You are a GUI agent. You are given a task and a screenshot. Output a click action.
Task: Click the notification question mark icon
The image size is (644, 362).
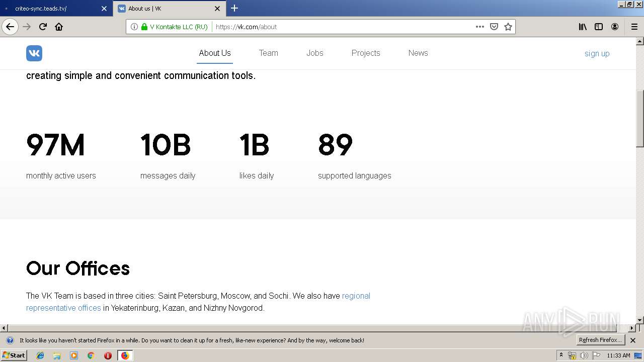point(10,340)
